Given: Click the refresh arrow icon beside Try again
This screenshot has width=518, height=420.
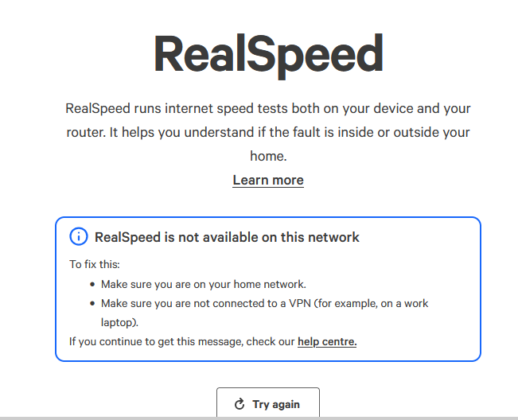Looking at the screenshot, I should [240, 404].
